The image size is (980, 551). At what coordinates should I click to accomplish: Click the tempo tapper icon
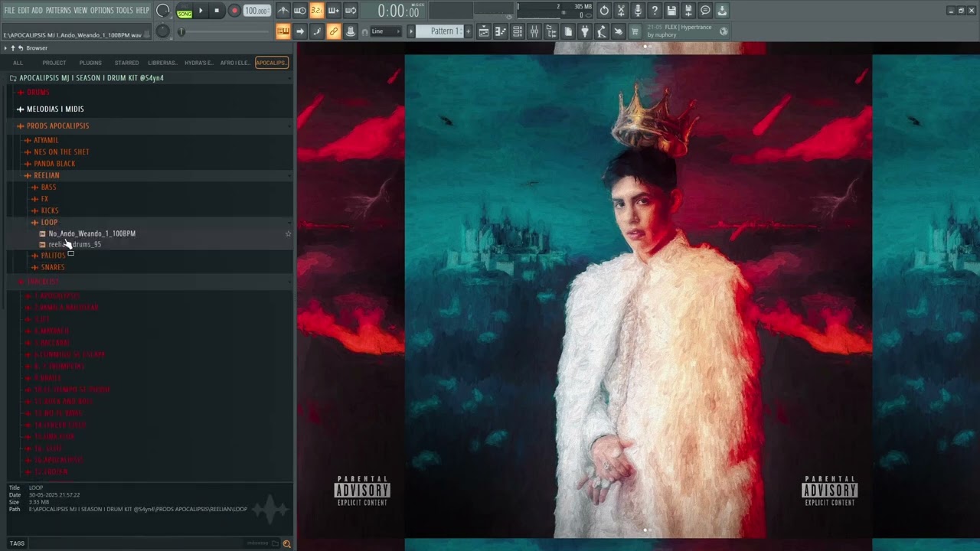[x=602, y=31]
